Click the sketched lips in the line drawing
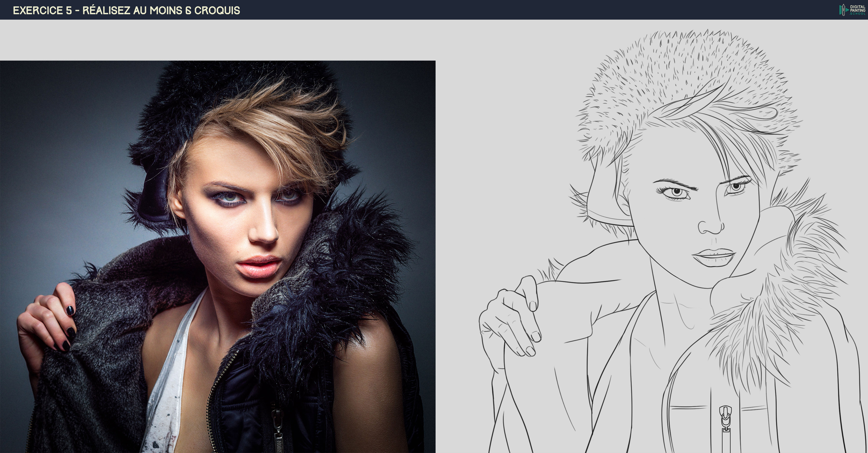 coord(714,257)
